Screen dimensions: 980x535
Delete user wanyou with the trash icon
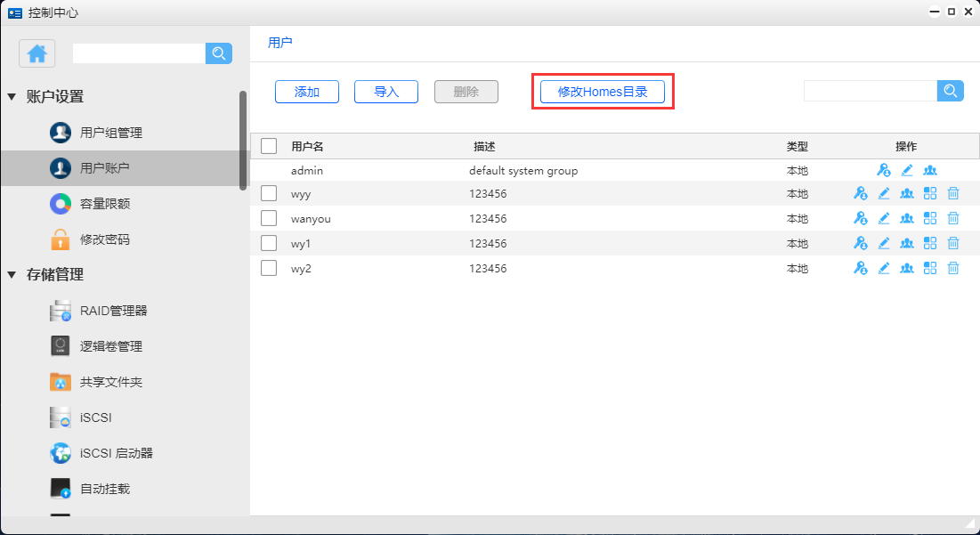953,219
